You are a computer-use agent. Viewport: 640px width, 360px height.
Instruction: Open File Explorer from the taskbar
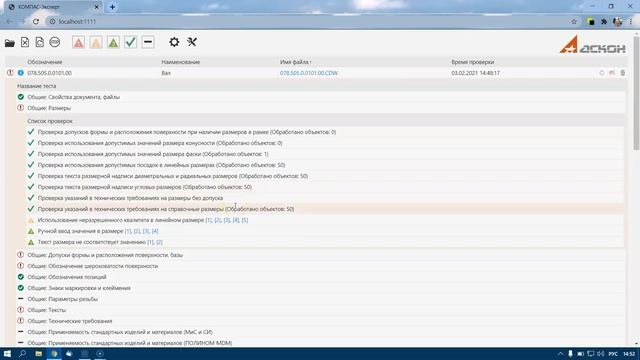click(38, 354)
